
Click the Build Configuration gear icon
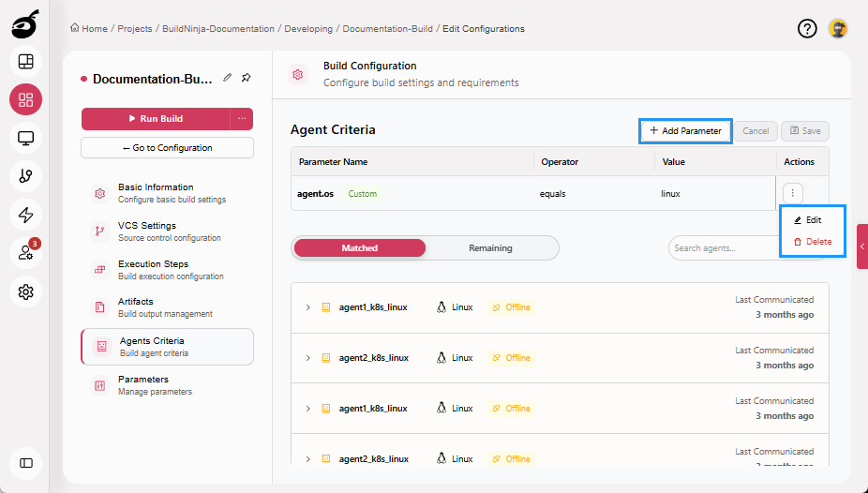click(x=298, y=74)
